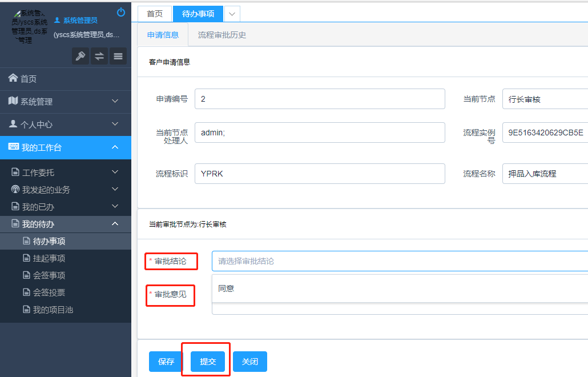Open the tab list dropdown arrow
The width and height of the screenshot is (588, 377).
[231, 13]
